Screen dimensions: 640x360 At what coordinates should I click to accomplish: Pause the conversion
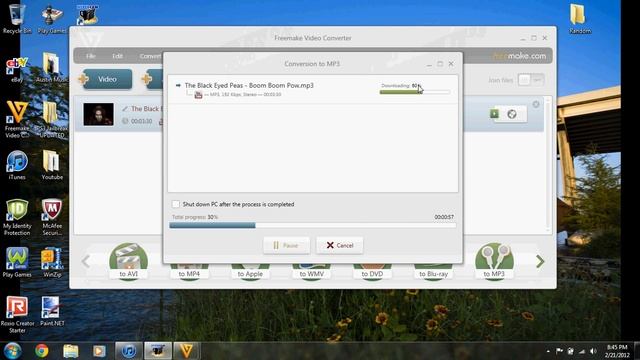pyautogui.click(x=286, y=245)
